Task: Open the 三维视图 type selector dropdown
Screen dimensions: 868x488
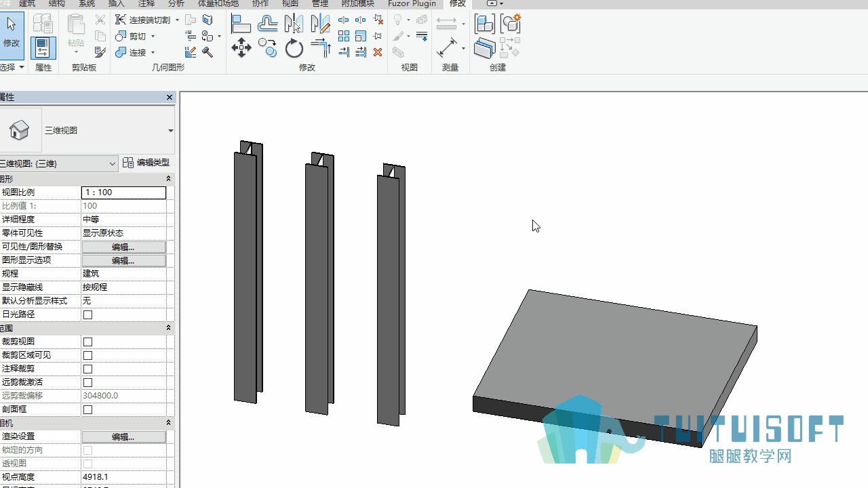Action: (170, 131)
